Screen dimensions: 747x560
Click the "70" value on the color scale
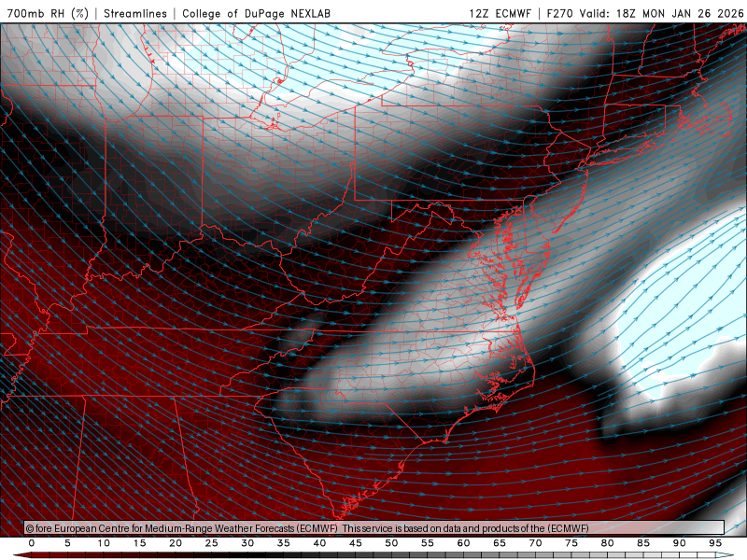pos(535,543)
